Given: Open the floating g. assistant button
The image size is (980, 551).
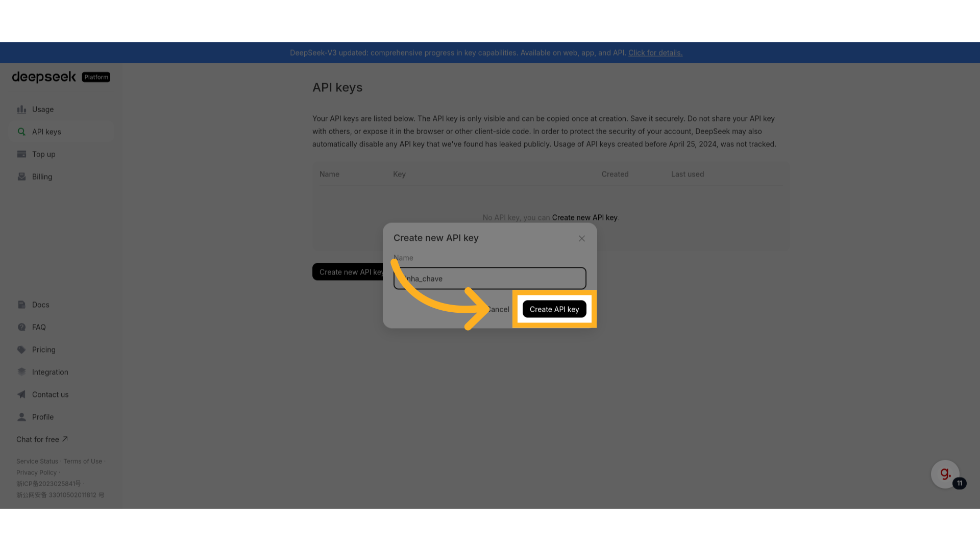Looking at the screenshot, I should point(945,474).
